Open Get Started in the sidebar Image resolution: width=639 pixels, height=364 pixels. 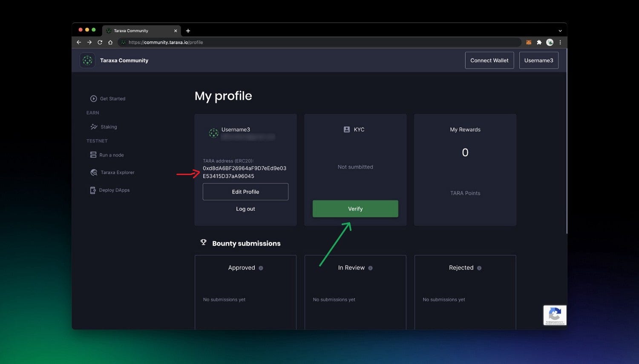[108, 99]
